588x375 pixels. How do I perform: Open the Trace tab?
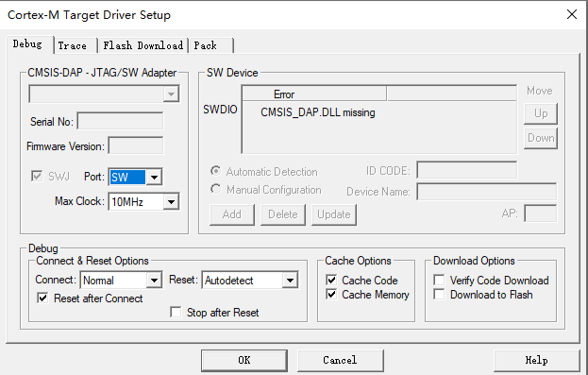76,45
